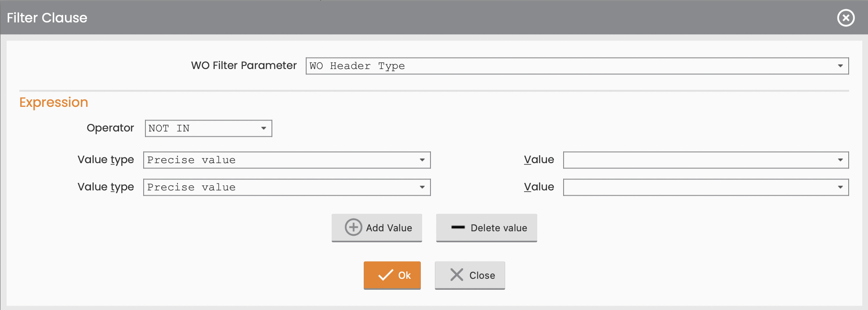Click the "Filter Clause" dialog title
Viewport: 868px width, 310px height.
[47, 18]
